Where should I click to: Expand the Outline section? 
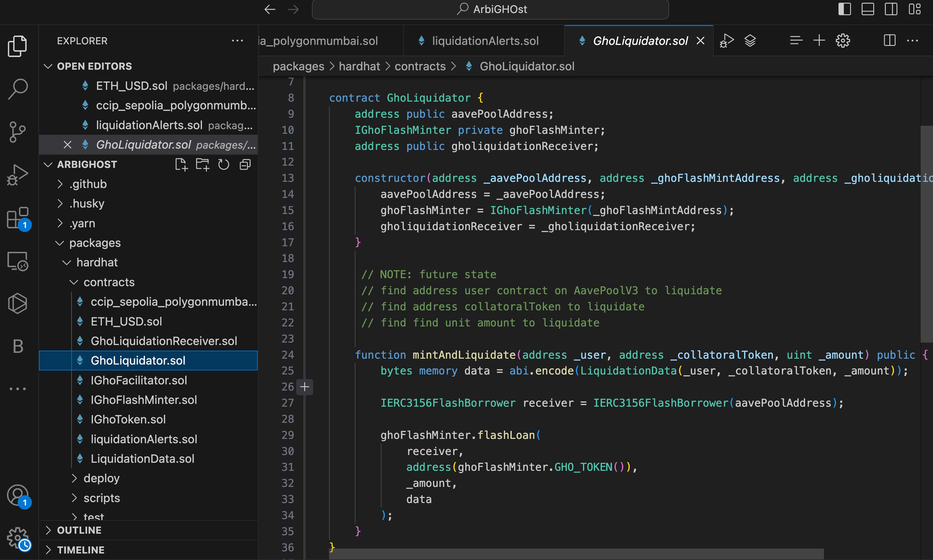149,530
